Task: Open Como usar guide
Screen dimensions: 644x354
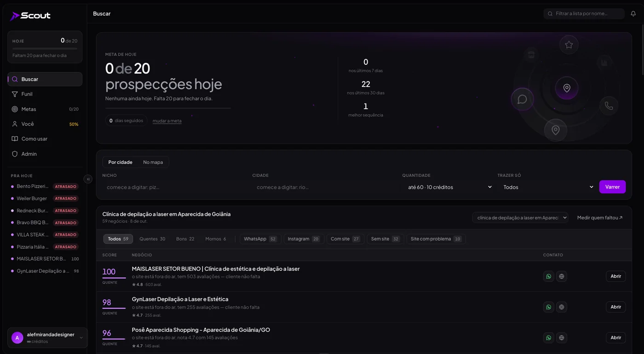Action: 45,139
